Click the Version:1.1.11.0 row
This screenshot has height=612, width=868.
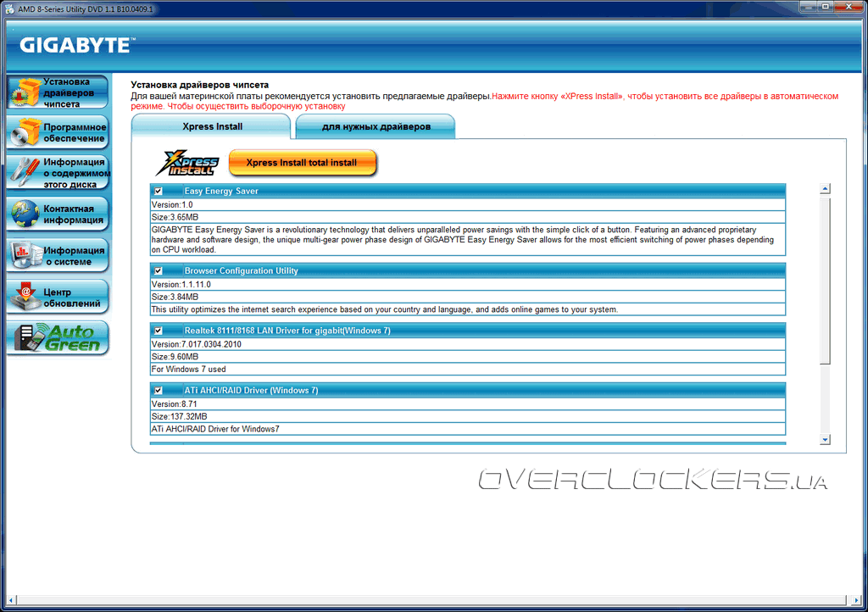click(x=468, y=285)
